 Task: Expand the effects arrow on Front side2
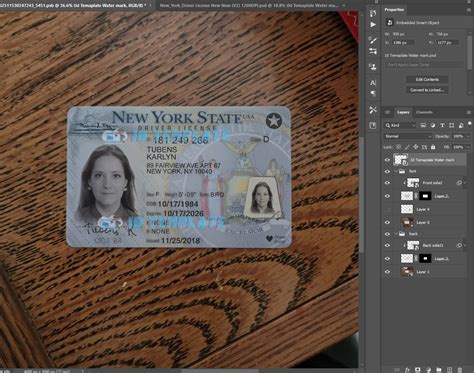465,183
